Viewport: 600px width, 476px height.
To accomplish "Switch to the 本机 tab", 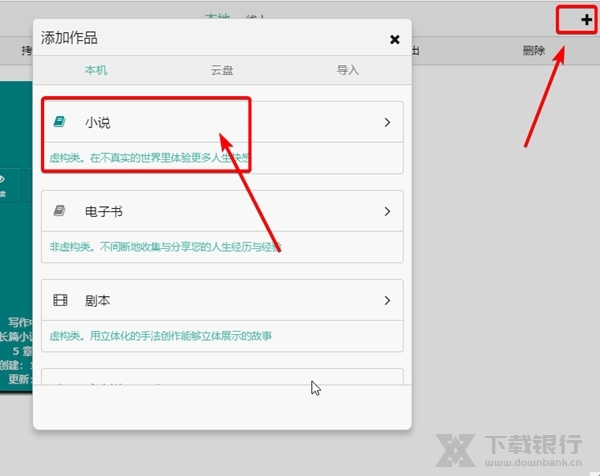I will point(96,70).
